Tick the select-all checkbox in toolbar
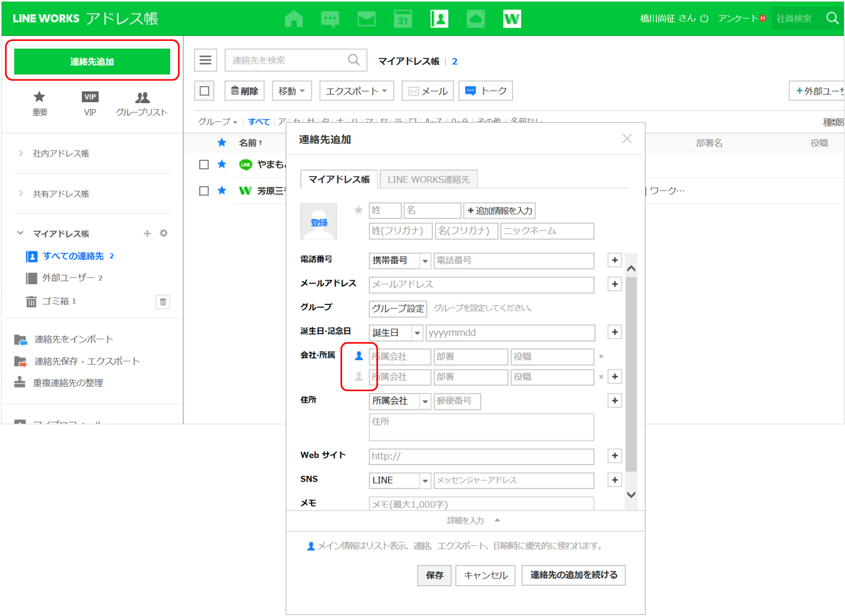Image resolution: width=845 pixels, height=616 pixels. point(204,91)
